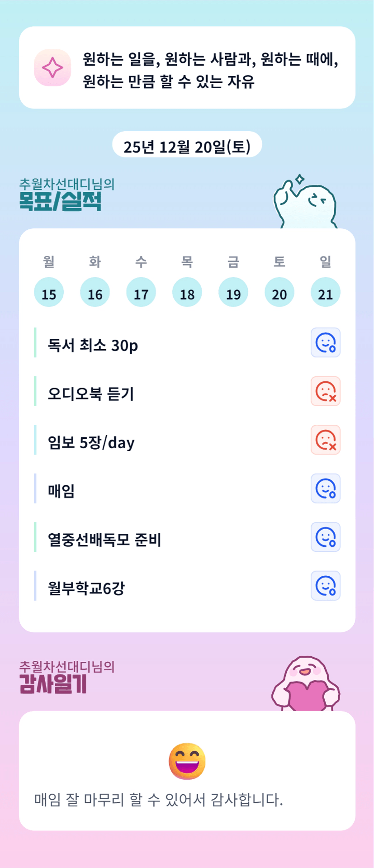
Task: Click the gratitude diary text entry
Action: [x=159, y=800]
